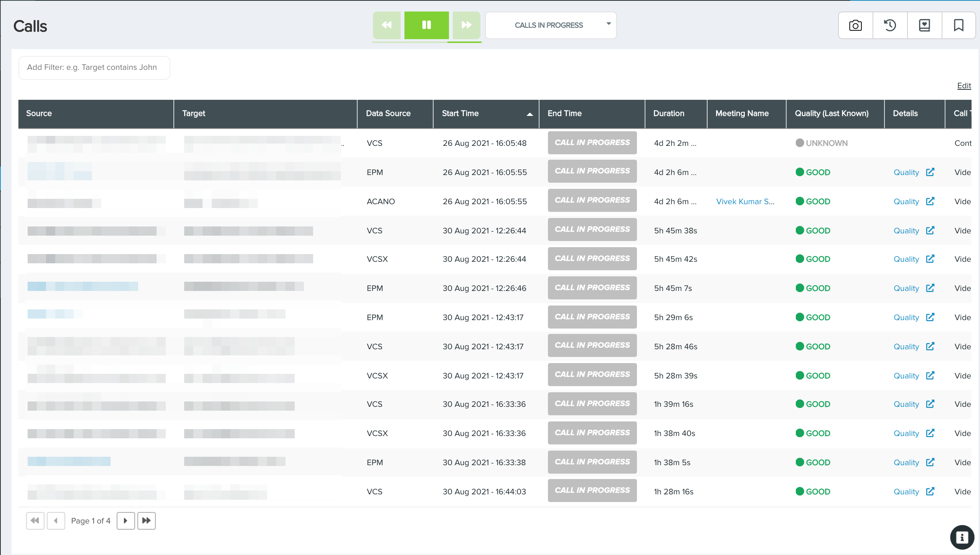Open Quality link for the ACANO call

click(906, 202)
